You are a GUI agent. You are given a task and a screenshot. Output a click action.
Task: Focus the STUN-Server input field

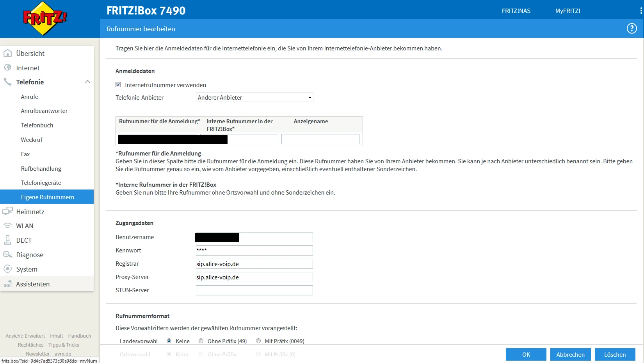254,290
